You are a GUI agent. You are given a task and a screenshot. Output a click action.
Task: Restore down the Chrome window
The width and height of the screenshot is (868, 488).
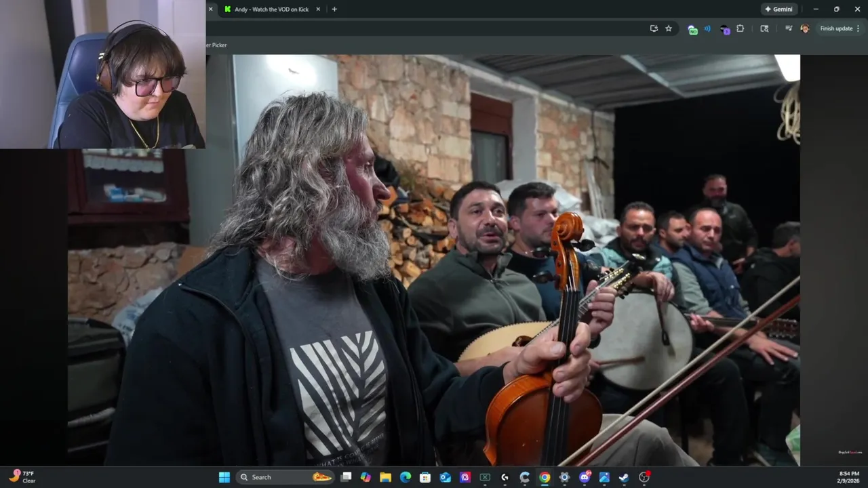point(836,9)
